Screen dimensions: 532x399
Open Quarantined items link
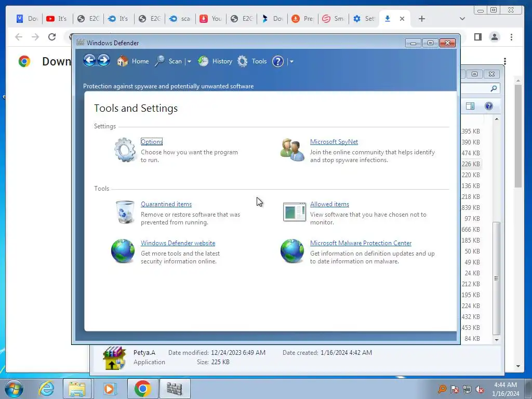click(x=166, y=204)
